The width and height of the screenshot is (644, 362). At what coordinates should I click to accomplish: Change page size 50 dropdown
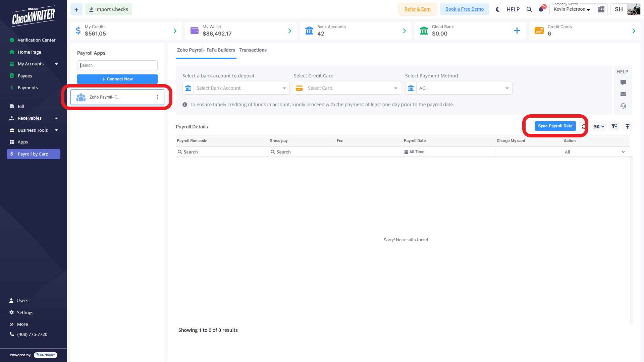click(599, 127)
